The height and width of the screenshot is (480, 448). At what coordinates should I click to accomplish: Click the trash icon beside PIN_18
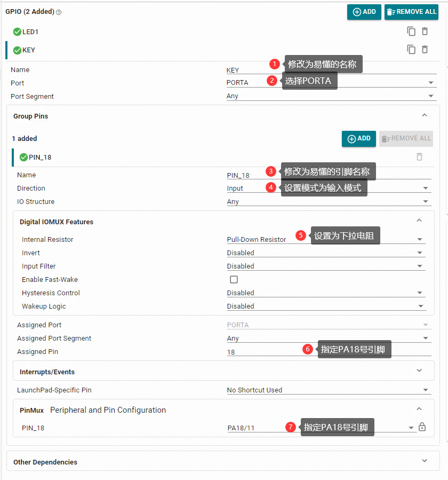tap(419, 157)
